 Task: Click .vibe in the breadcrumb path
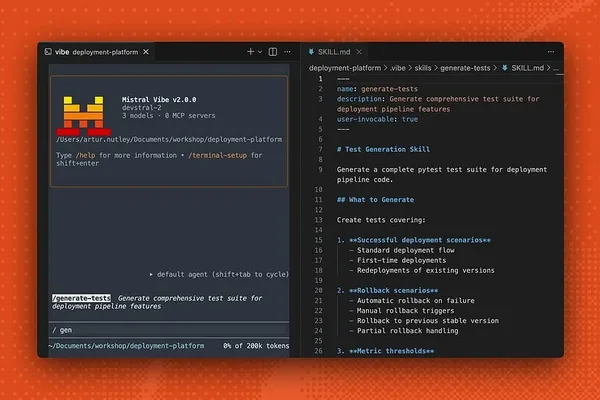pos(398,68)
